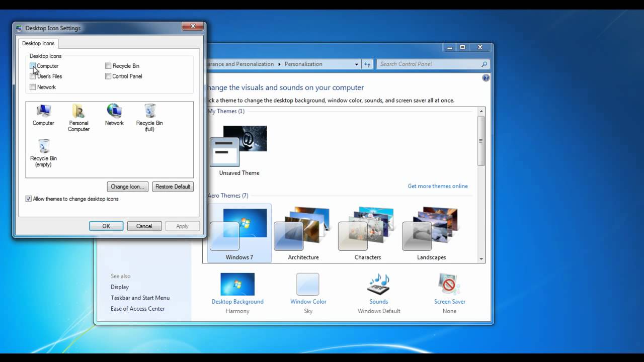
Task: Open the address bar history dropdown
Action: [x=357, y=64]
